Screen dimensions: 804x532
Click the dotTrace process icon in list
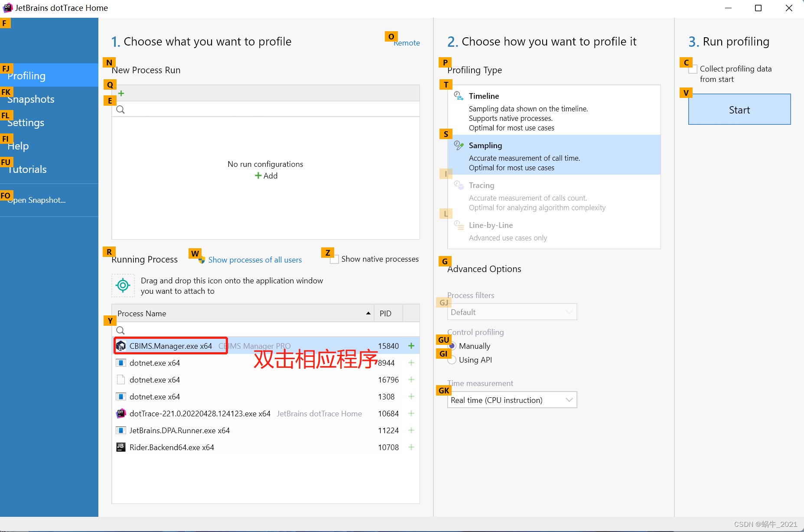(x=121, y=413)
